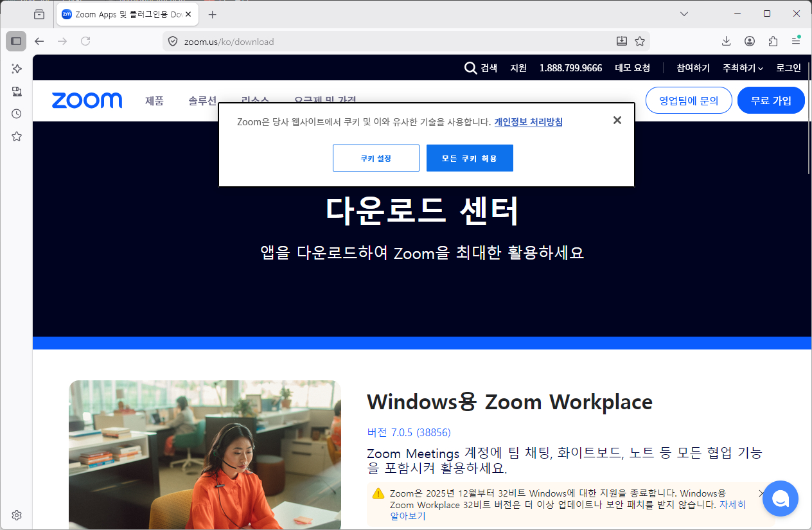
Task: Open sidebar settings gear icon
Action: tap(17, 515)
